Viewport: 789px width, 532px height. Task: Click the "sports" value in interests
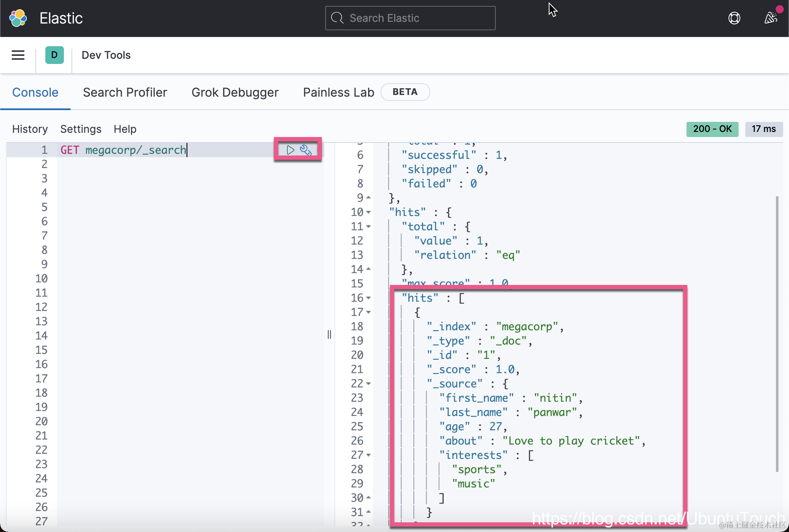[x=477, y=469]
